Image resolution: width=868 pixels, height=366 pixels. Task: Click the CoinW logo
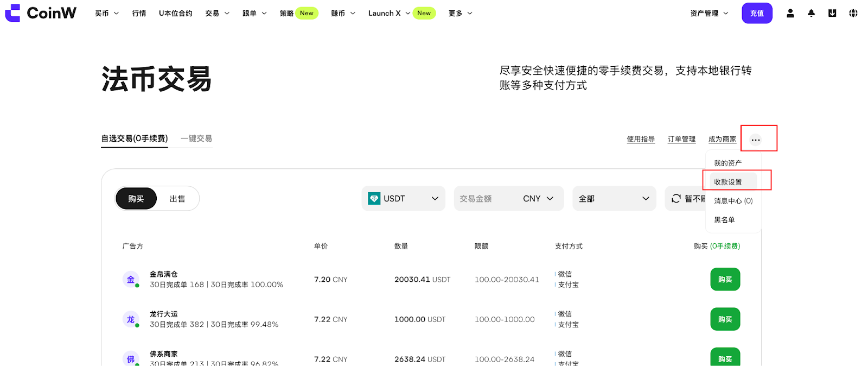[x=41, y=13]
